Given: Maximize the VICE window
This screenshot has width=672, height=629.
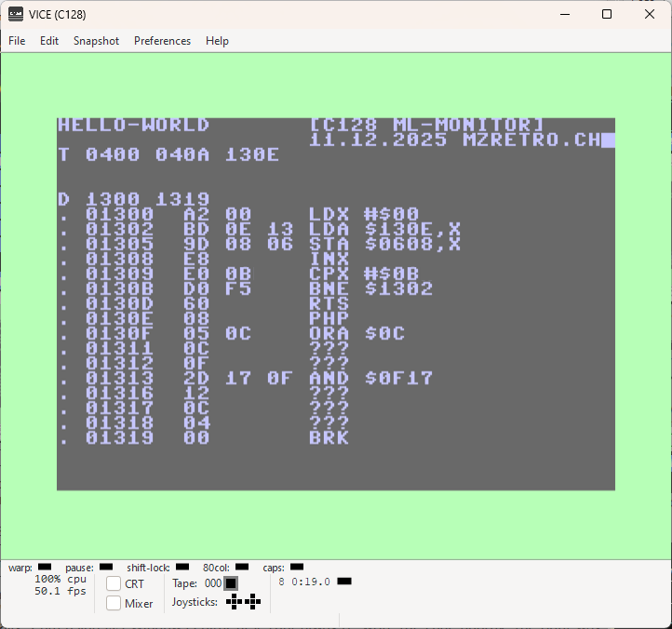Looking at the screenshot, I should click(607, 14).
